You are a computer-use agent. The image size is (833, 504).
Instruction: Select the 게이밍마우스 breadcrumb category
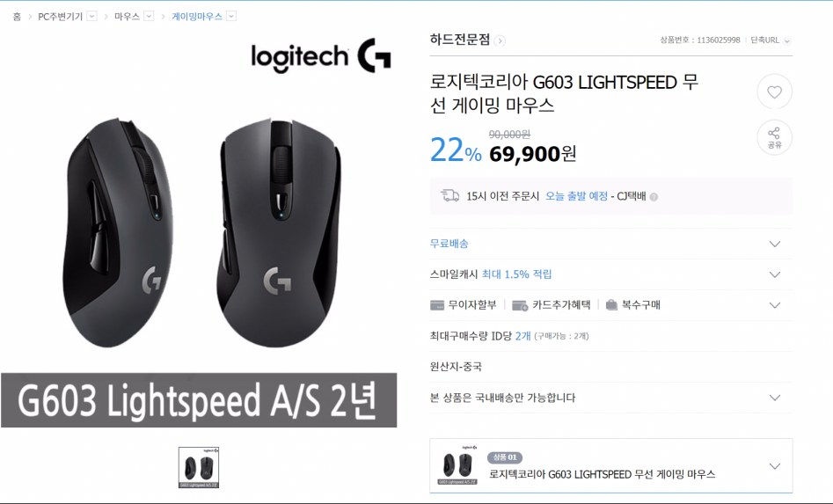click(197, 17)
